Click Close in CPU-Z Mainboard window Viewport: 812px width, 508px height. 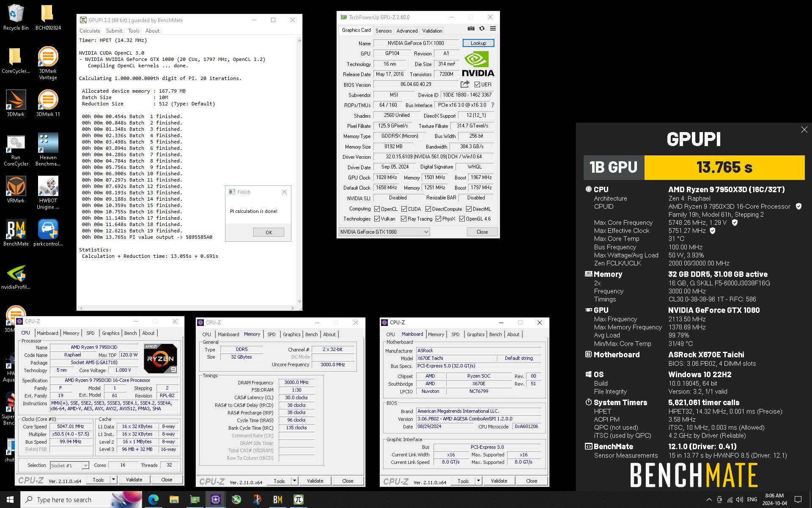[532, 481]
